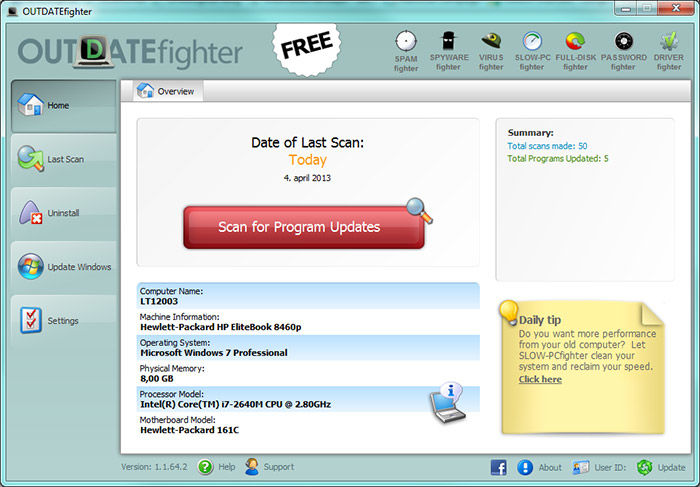Image resolution: width=700 pixels, height=487 pixels.
Task: Click the Today last scan text
Action: 308,160
